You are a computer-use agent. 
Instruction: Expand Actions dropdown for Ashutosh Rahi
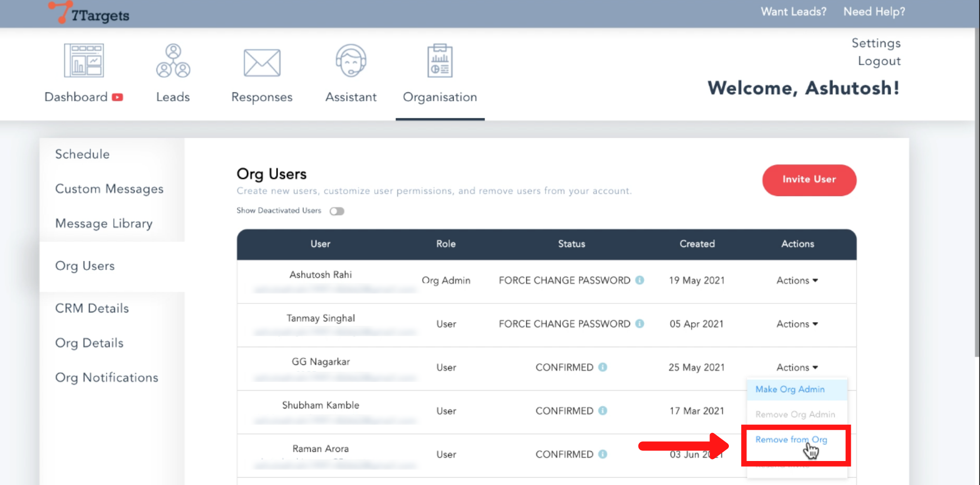point(797,280)
